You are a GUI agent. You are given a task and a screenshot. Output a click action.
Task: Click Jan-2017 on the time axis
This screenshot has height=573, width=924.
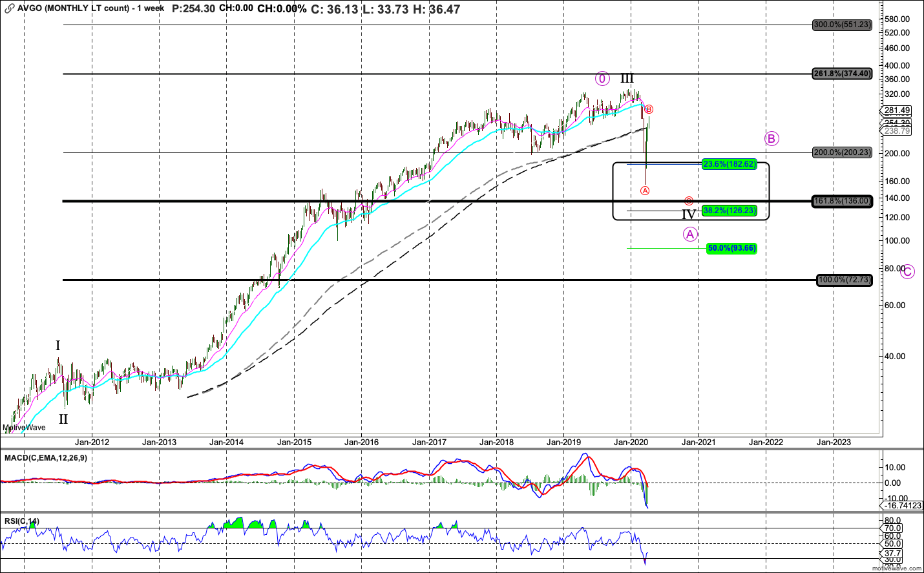pos(429,443)
